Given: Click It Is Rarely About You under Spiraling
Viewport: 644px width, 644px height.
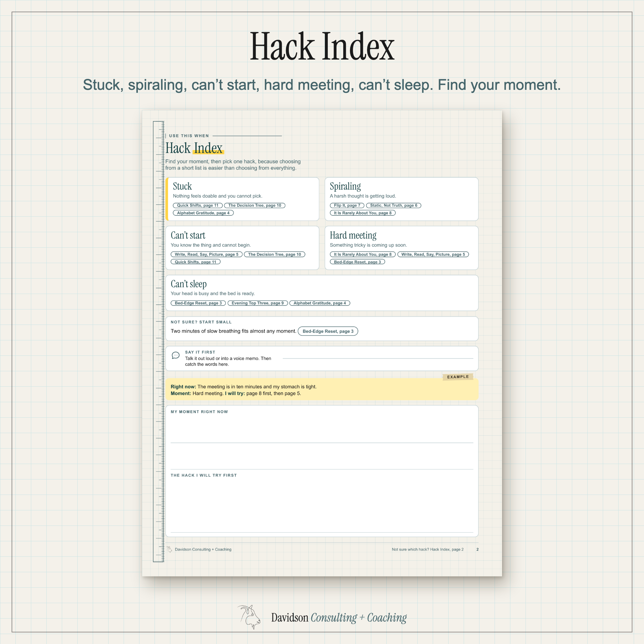Looking at the screenshot, I should pyautogui.click(x=363, y=213).
